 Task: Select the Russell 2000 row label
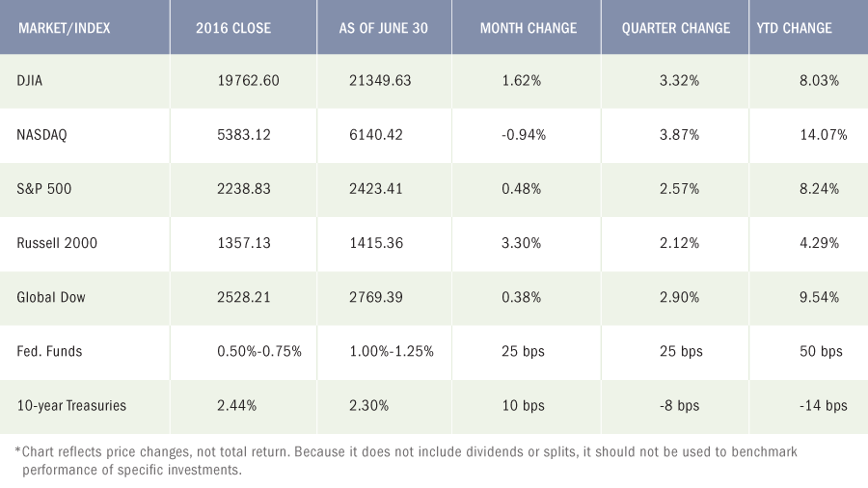point(57,243)
